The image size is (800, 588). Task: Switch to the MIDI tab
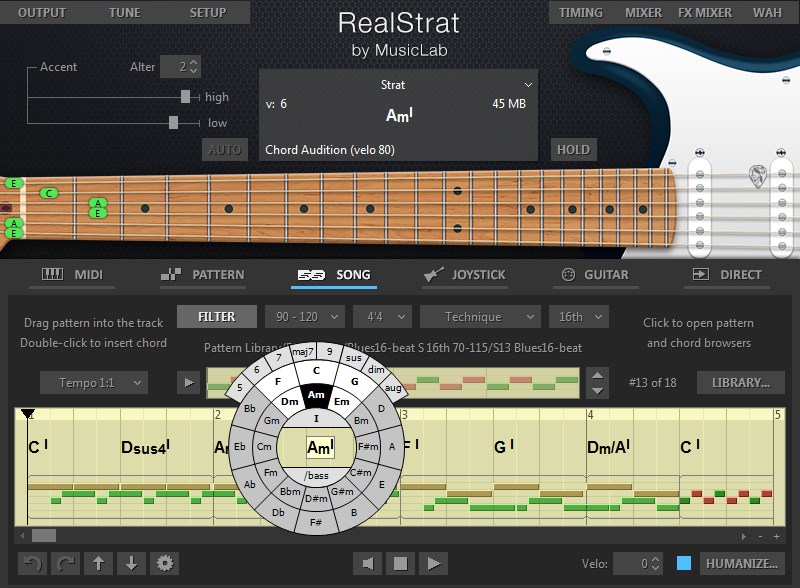point(72,275)
